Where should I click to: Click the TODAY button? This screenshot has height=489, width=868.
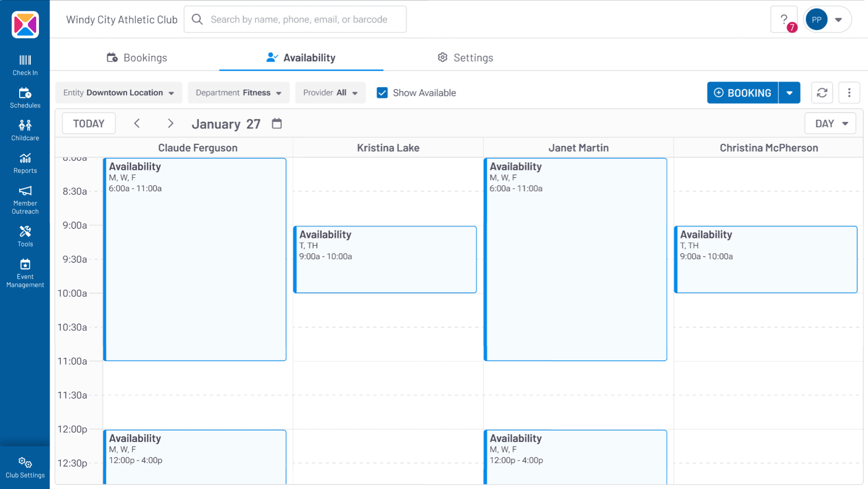[x=89, y=123]
